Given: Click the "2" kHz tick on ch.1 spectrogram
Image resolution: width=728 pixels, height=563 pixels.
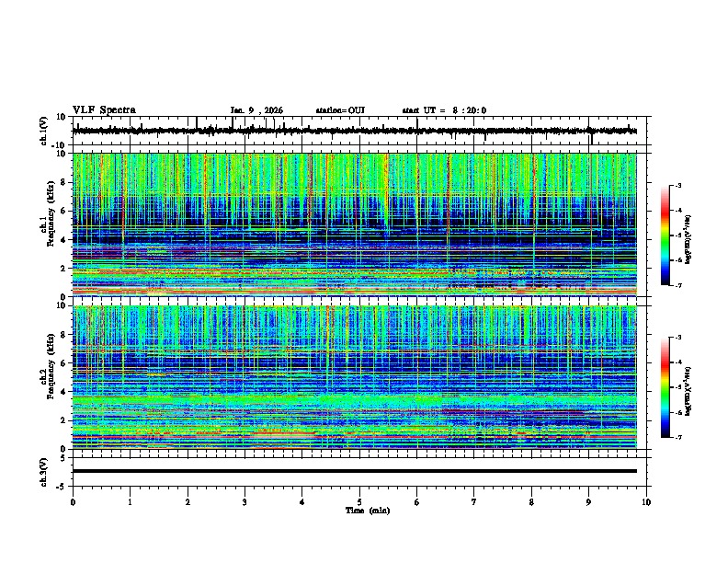Looking at the screenshot, I should coord(63,268).
